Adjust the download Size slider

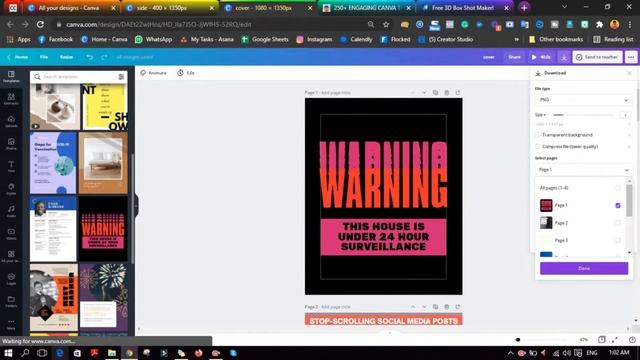click(584, 115)
